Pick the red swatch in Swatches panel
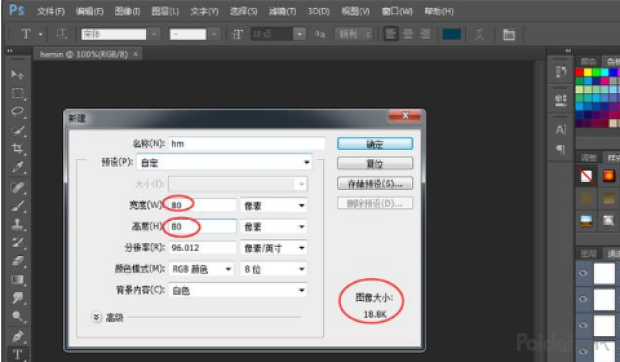 [x=579, y=72]
